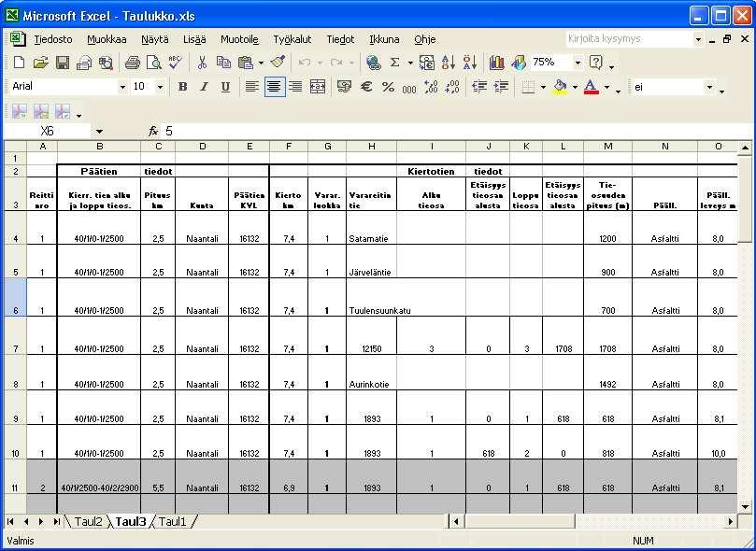Open Print Preview

[154, 63]
